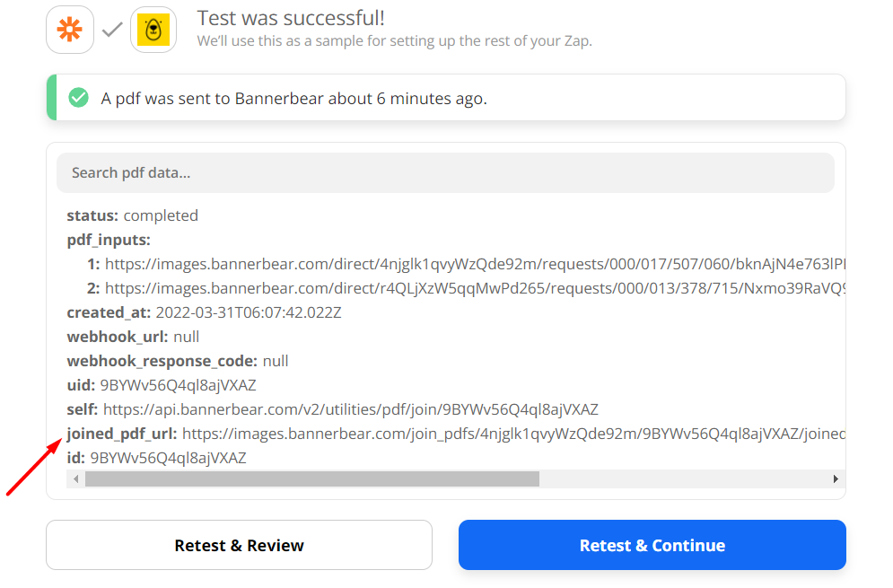Click the orange Zapier app icon
Screen dimensions: 893x588
point(70,30)
